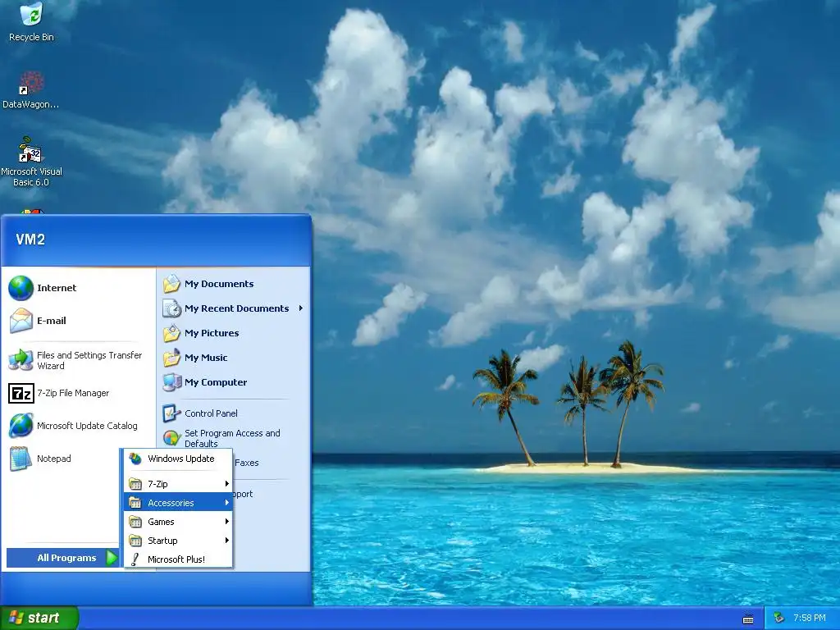The height and width of the screenshot is (630, 840).
Task: Click the My Pictures folder icon
Action: pyautogui.click(x=171, y=333)
